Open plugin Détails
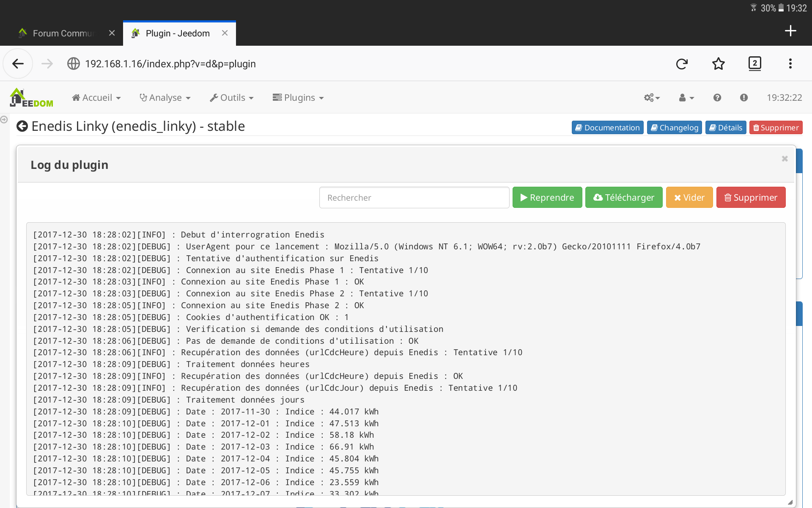The image size is (812, 508). click(x=726, y=127)
